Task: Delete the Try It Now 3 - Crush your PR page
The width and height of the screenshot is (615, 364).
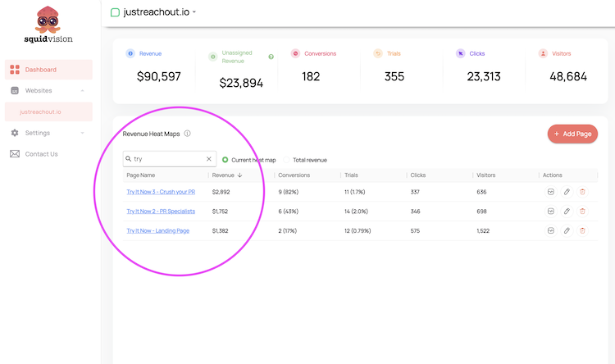Action: [x=582, y=192]
